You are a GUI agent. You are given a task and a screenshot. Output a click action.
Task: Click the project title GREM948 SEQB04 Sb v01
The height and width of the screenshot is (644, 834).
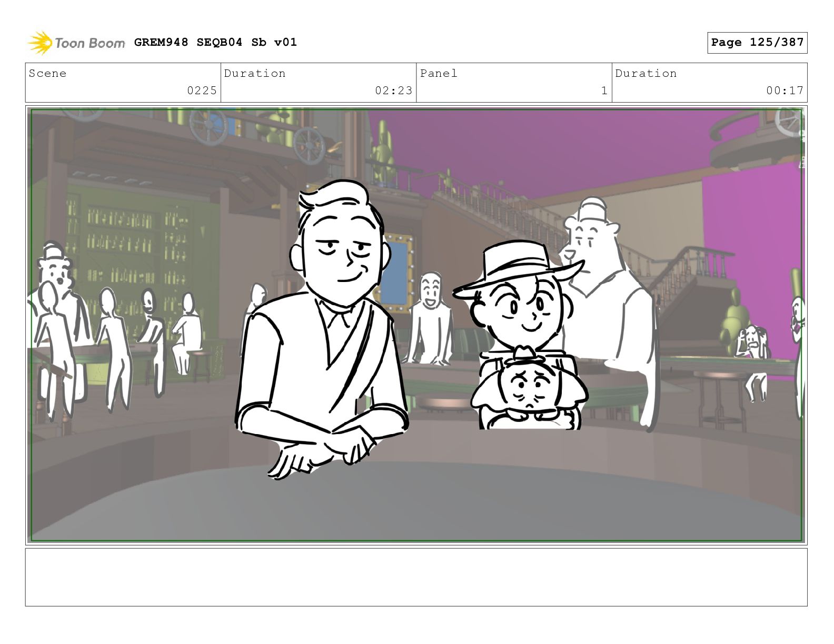215,42
